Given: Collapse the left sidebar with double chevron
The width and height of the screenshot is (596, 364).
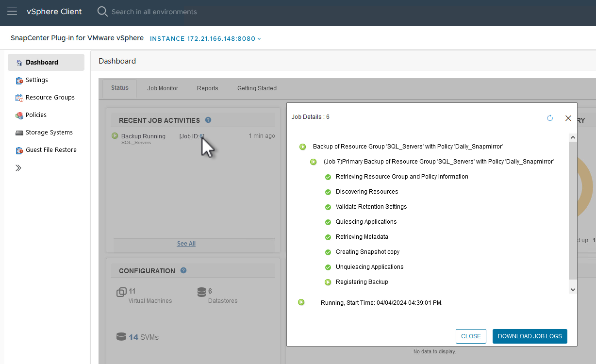Looking at the screenshot, I should pos(18,167).
